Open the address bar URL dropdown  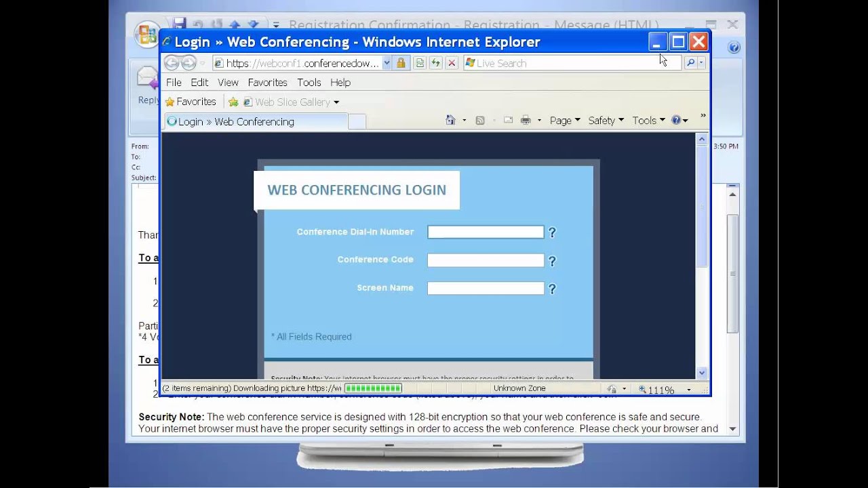387,63
